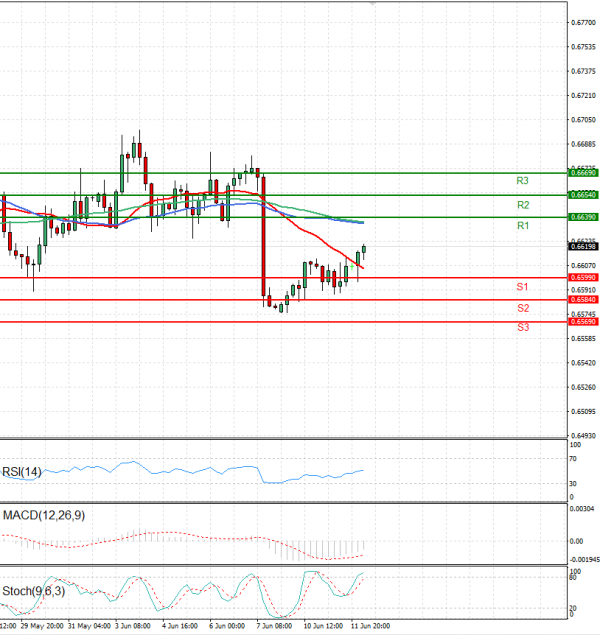Click the S3 support label
The image size is (600, 635).
click(523, 327)
